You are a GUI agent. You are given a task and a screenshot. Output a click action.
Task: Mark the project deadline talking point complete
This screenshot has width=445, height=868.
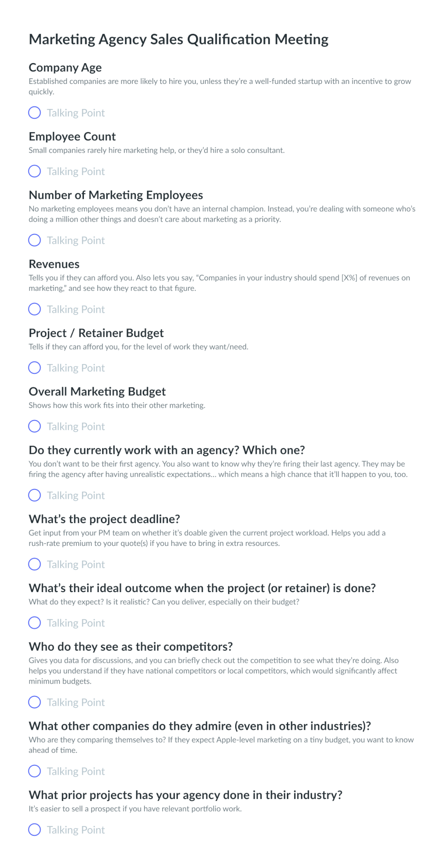click(x=34, y=565)
